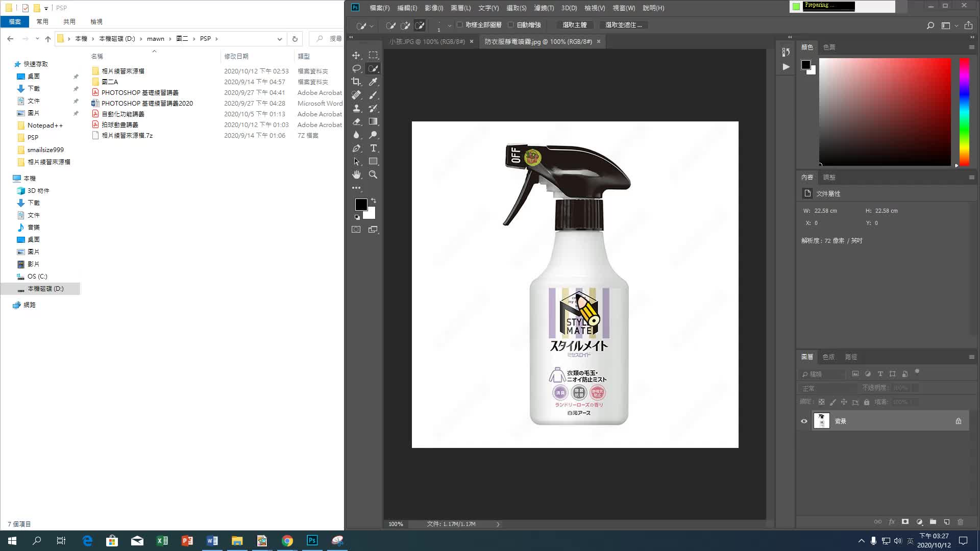This screenshot has width=980, height=551.
Task: Select the Horizontal Type tool
Action: pyautogui.click(x=373, y=148)
